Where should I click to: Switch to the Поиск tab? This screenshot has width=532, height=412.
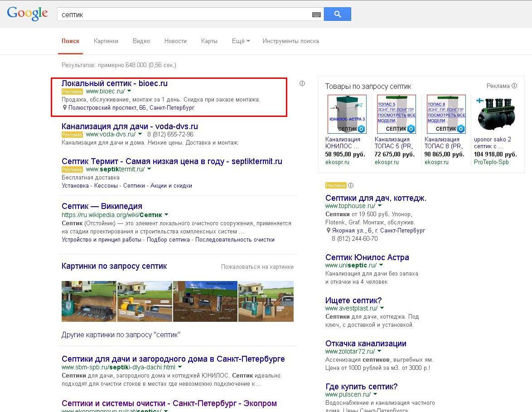71,41
